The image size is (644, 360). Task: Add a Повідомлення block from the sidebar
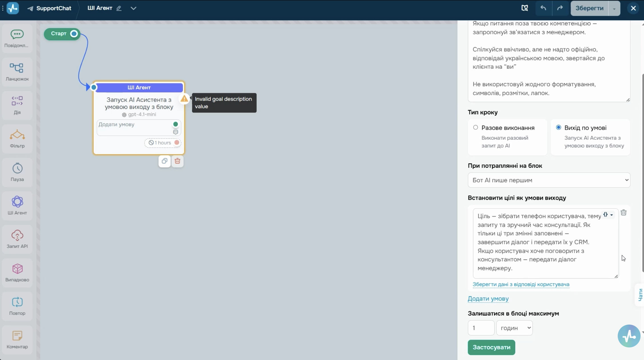tap(17, 38)
